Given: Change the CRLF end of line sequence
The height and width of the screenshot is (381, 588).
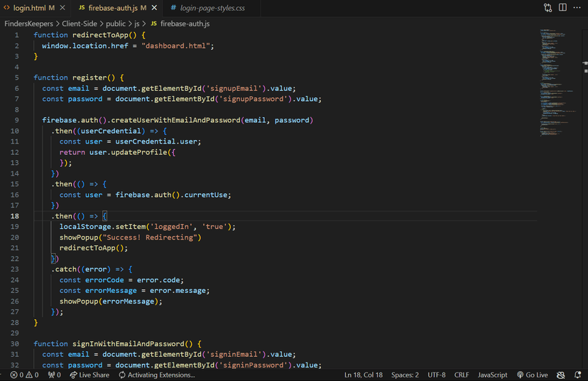Looking at the screenshot, I should tap(462, 375).
